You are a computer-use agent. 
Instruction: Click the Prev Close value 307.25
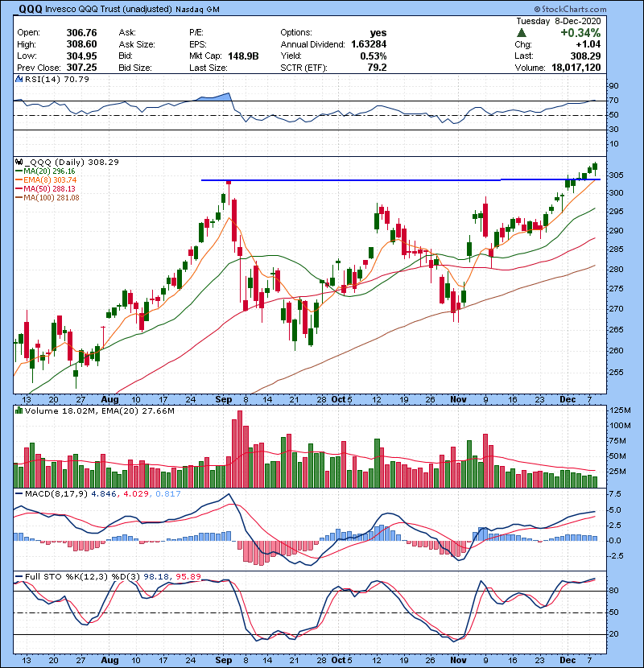81,68
